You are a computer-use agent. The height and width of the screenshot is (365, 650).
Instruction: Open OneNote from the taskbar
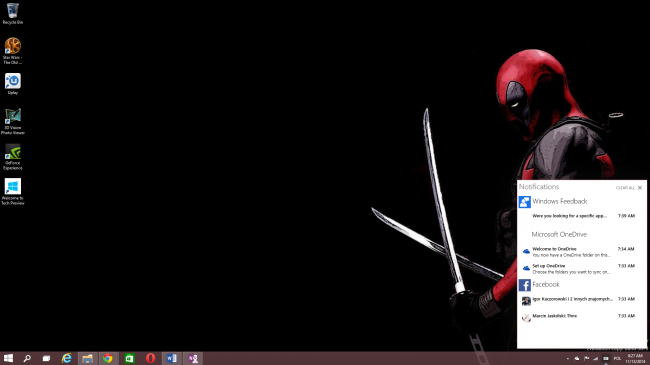click(193, 358)
